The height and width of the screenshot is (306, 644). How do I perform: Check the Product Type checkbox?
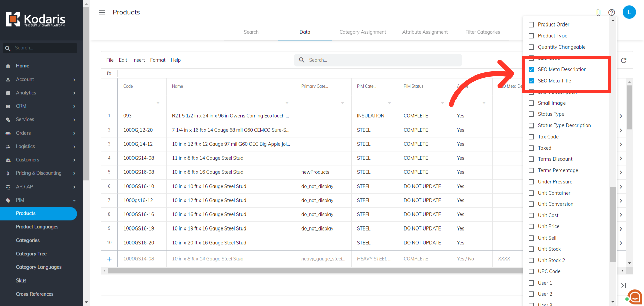pyautogui.click(x=531, y=36)
